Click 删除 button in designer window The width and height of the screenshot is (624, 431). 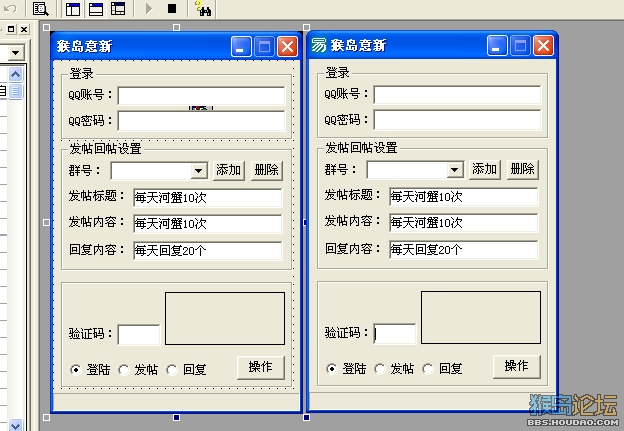pyautogui.click(x=267, y=170)
